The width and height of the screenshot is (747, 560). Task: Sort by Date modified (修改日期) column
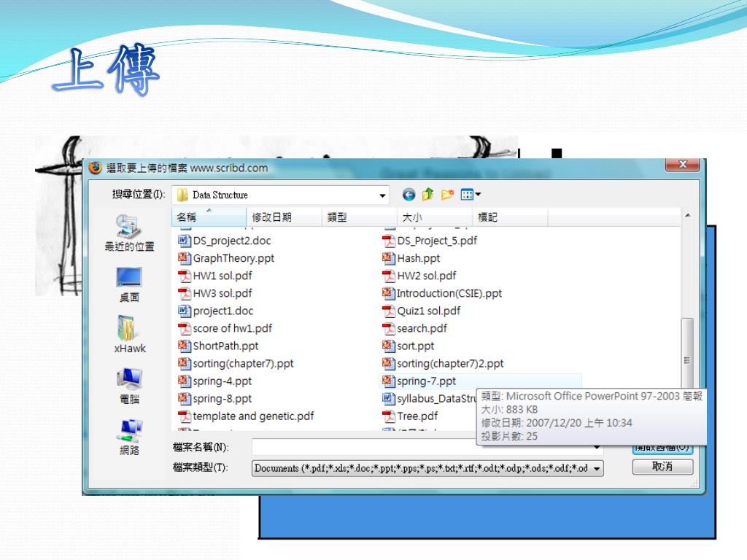[x=284, y=217]
